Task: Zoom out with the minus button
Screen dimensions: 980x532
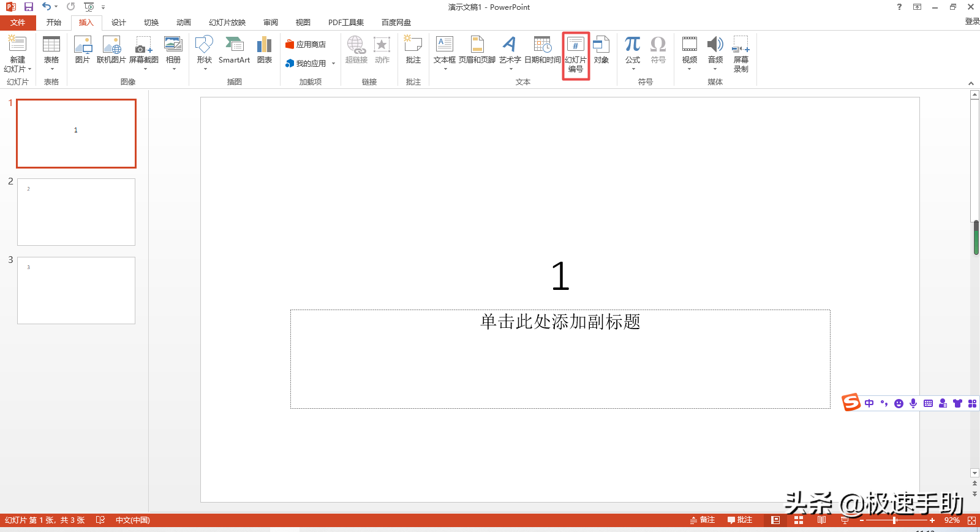Action: [x=861, y=520]
